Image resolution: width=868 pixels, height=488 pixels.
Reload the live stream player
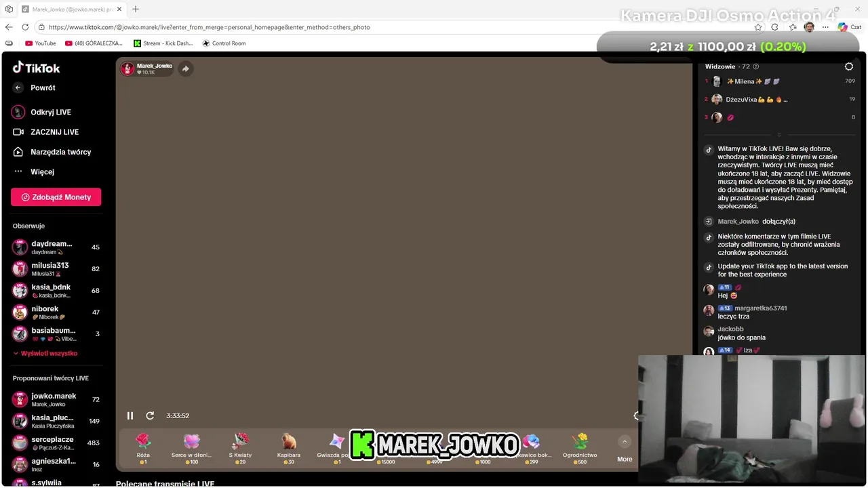coord(150,415)
